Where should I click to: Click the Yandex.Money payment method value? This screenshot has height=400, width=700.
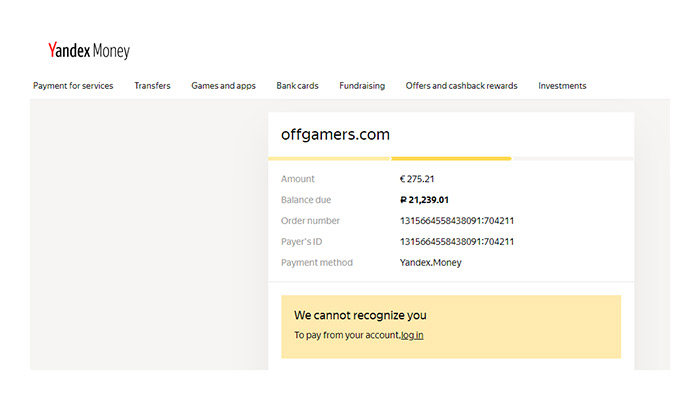[430, 262]
